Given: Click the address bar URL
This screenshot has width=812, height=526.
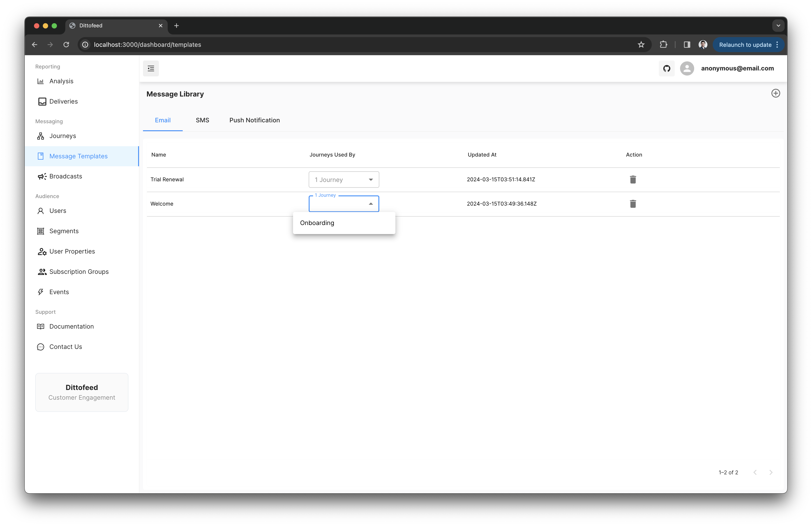Looking at the screenshot, I should pyautogui.click(x=147, y=45).
